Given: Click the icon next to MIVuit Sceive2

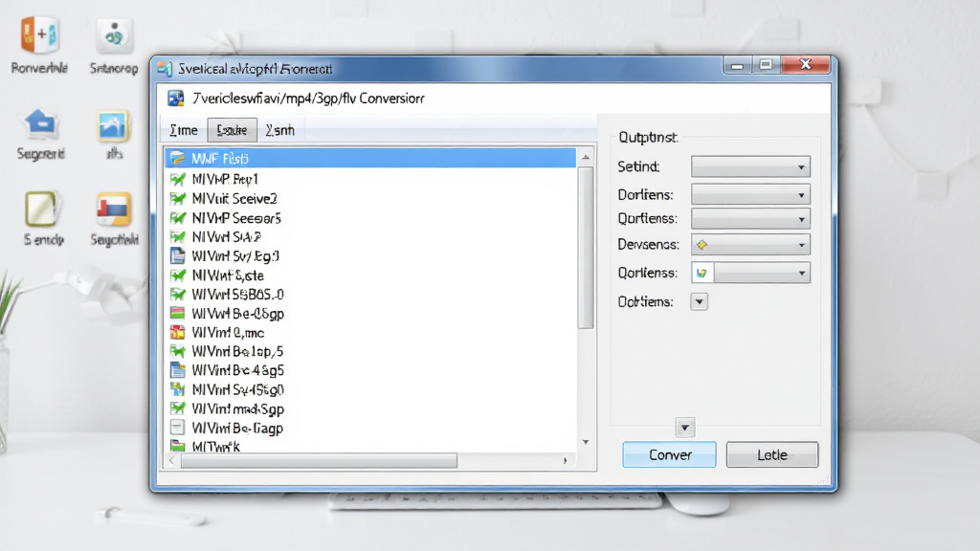Looking at the screenshot, I should coord(177,199).
